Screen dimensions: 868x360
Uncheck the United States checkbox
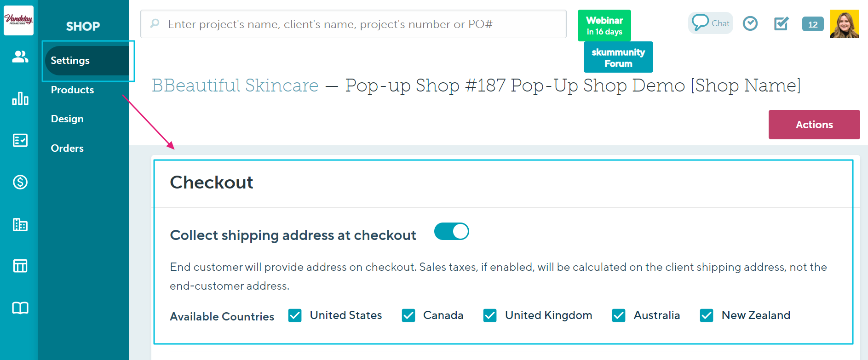pos(295,315)
